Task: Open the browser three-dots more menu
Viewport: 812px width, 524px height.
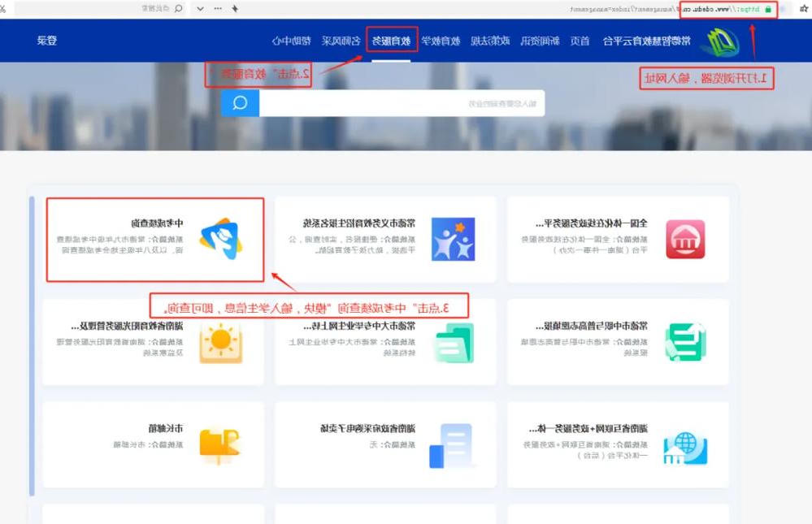Action: pyautogui.click(x=218, y=8)
